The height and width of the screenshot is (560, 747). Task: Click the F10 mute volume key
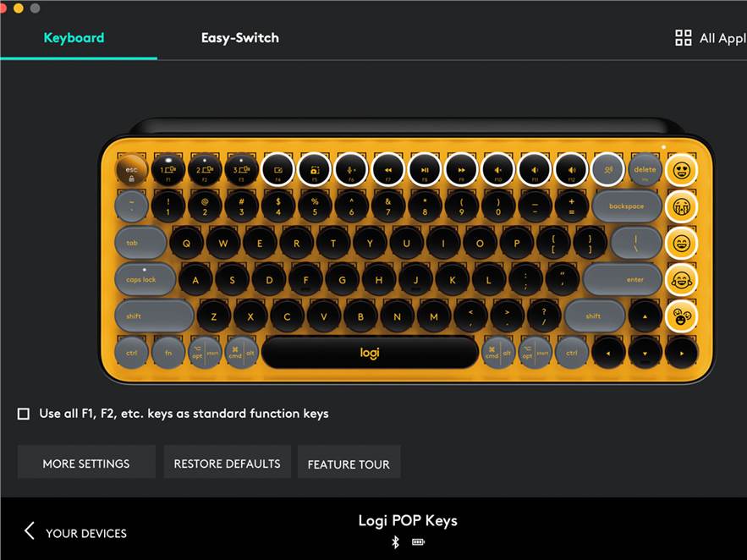point(497,169)
